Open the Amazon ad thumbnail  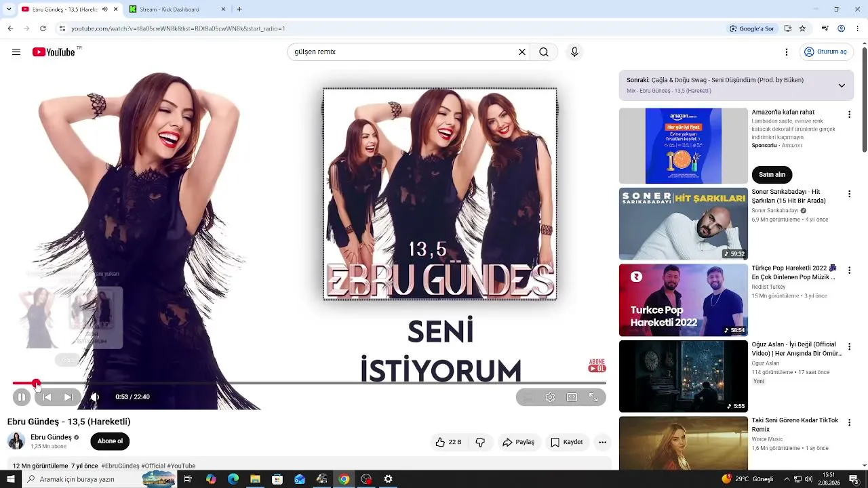684,146
